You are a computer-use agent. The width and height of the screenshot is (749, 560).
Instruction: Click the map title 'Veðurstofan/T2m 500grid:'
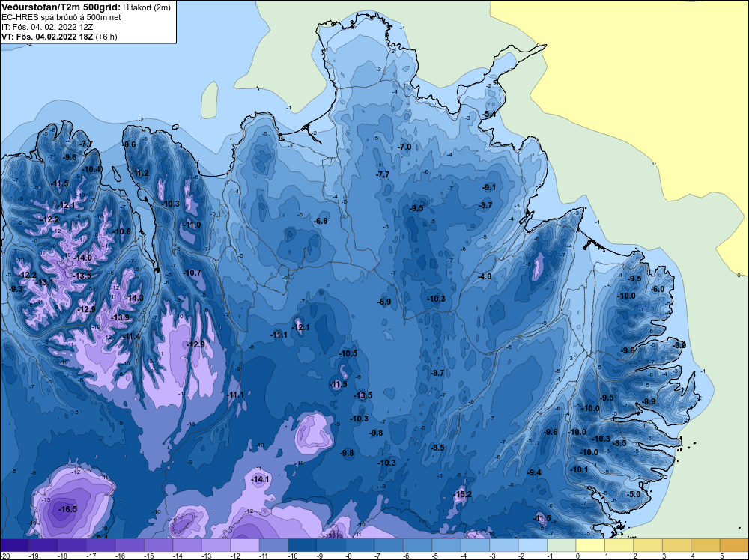[61, 7]
